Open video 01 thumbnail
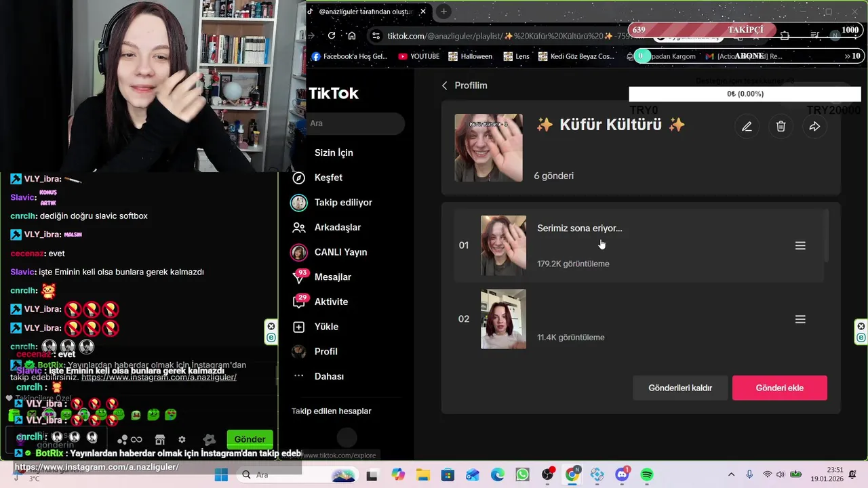The image size is (868, 488). pyautogui.click(x=503, y=245)
